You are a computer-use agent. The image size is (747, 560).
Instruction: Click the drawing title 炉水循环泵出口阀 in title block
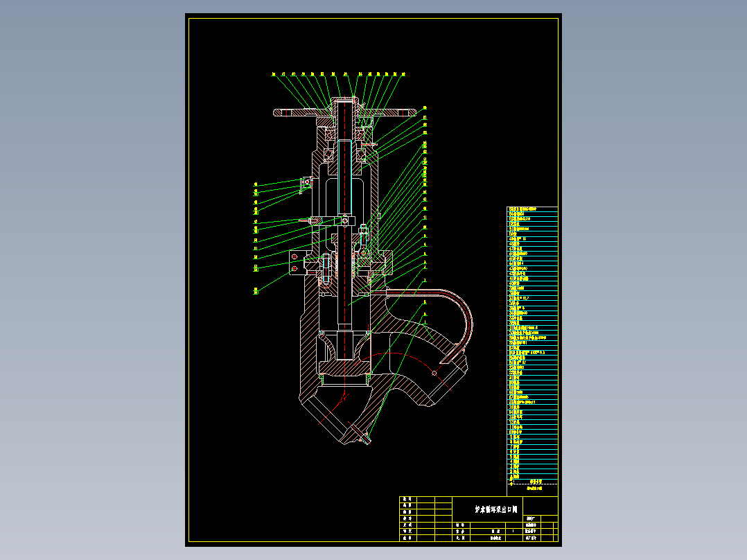tap(496, 509)
